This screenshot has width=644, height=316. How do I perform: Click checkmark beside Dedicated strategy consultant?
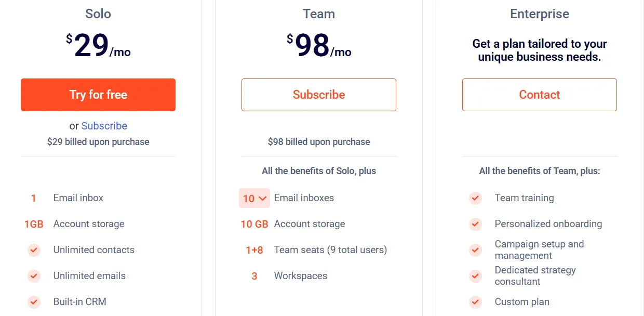point(475,276)
